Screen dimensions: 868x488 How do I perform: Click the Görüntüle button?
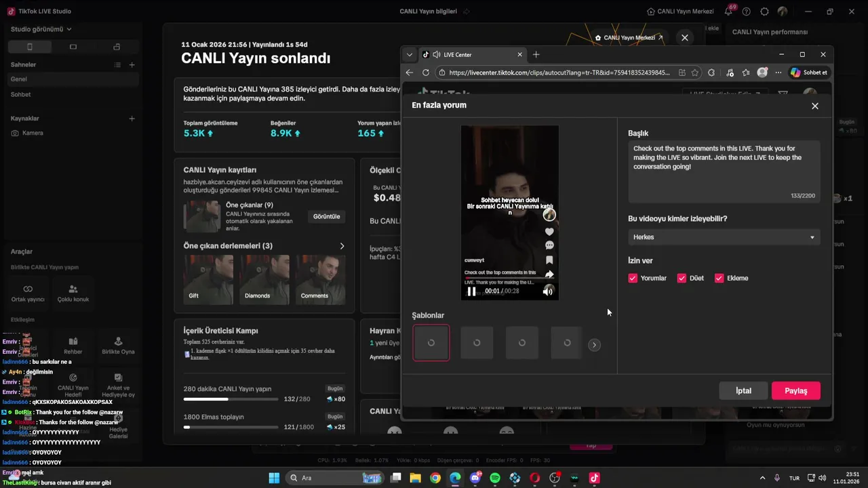point(326,216)
